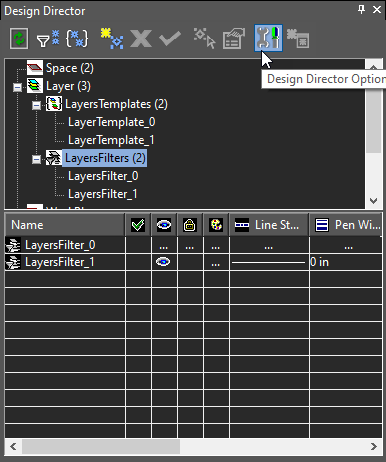This screenshot has width=386, height=462.
Task: Toggle lock cell for LayersFilter_0
Action: [x=190, y=245]
